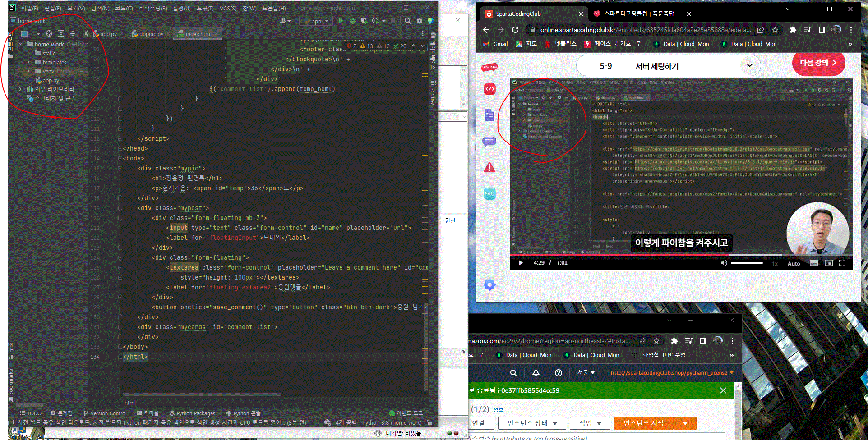Select app.py in project tree

pyautogui.click(x=47, y=80)
